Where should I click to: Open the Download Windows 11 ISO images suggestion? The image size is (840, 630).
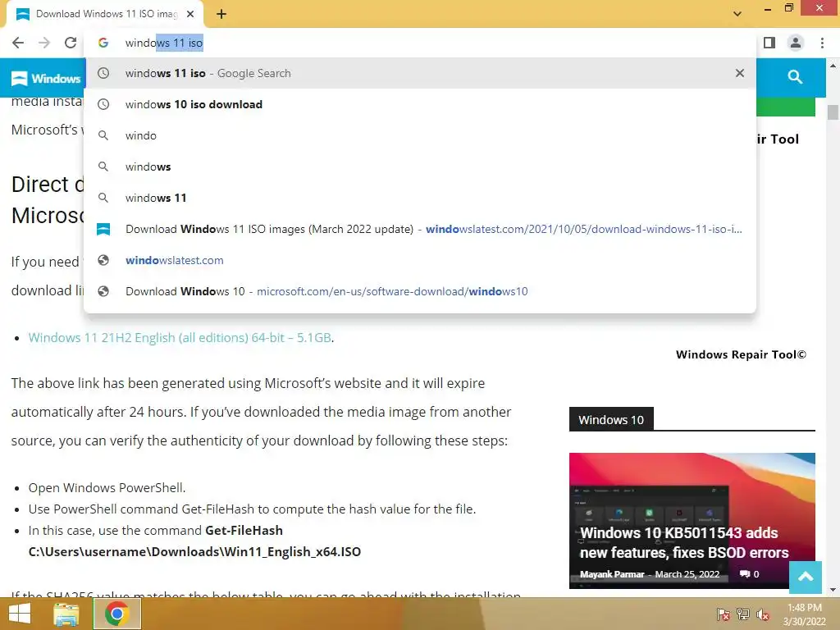pos(419,230)
